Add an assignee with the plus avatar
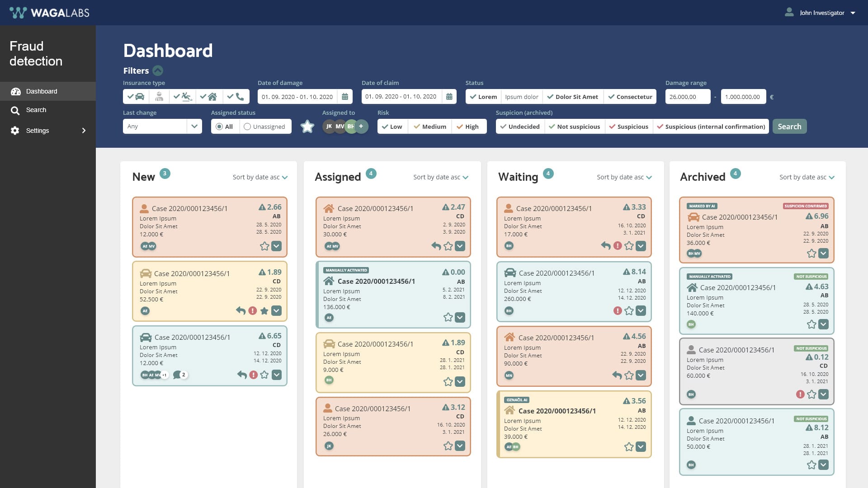The width and height of the screenshot is (868, 488). (361, 127)
